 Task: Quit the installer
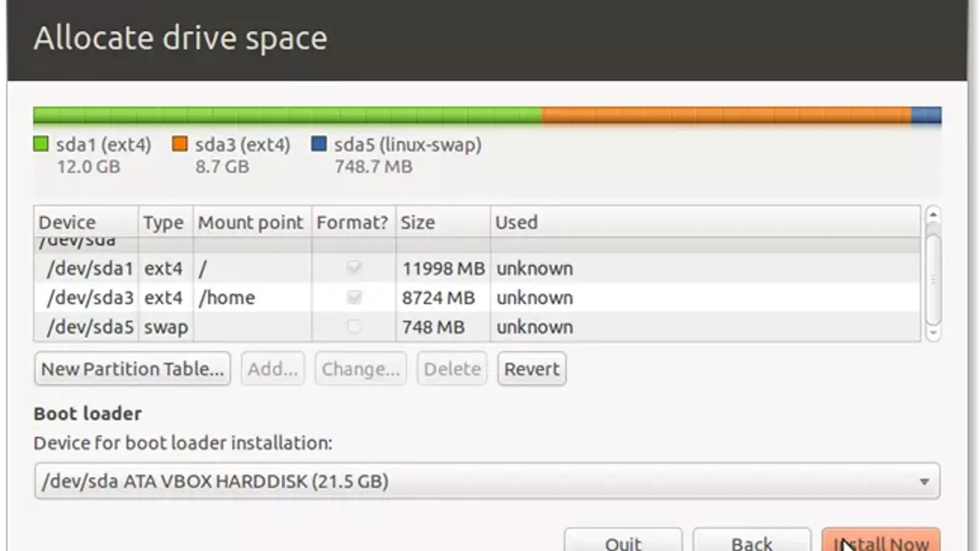[623, 540]
